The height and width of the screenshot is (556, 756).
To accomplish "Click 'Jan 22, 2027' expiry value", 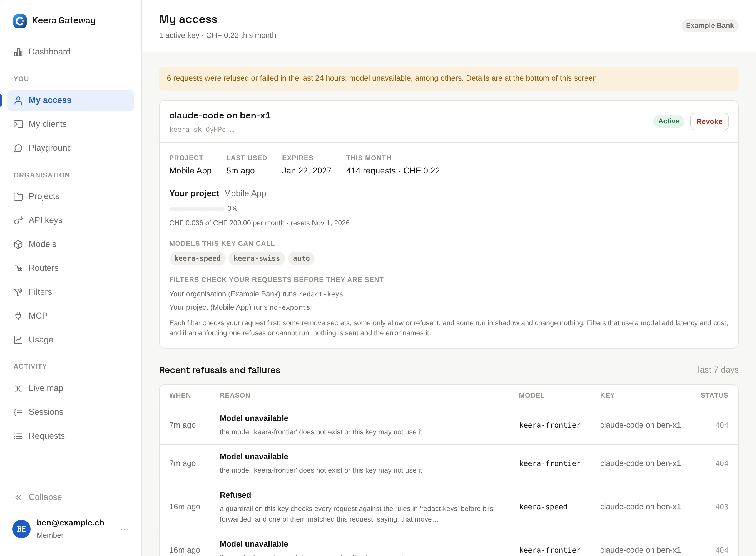I will [307, 171].
